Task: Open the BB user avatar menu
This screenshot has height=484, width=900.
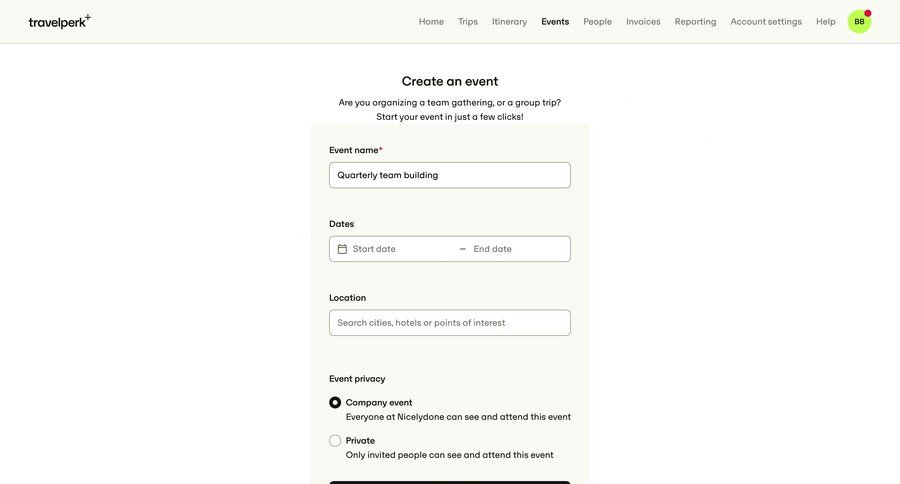Action: coord(859,22)
